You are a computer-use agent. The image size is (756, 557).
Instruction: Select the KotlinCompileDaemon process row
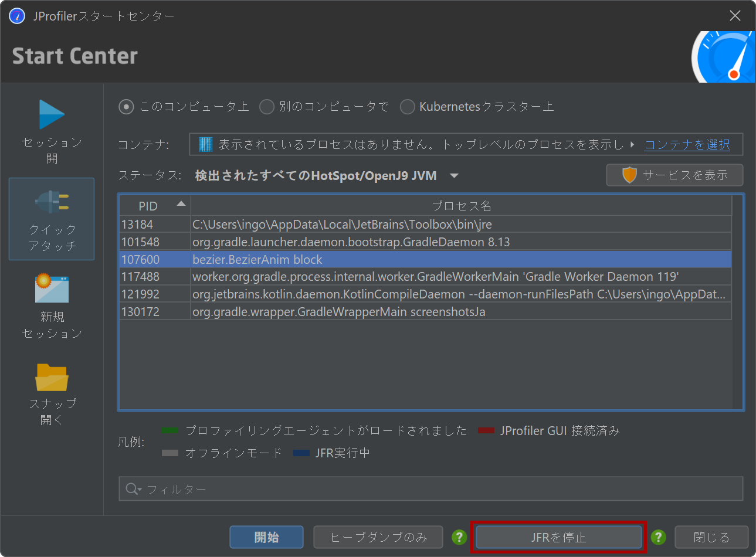click(x=426, y=294)
